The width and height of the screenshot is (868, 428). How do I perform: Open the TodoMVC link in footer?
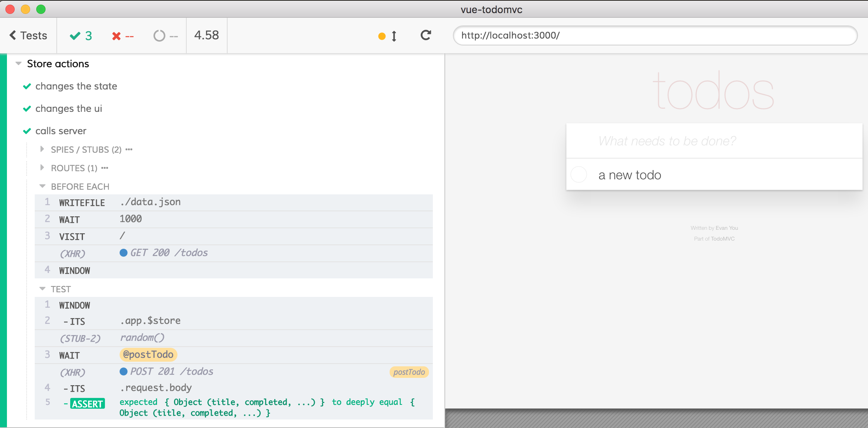coord(723,239)
